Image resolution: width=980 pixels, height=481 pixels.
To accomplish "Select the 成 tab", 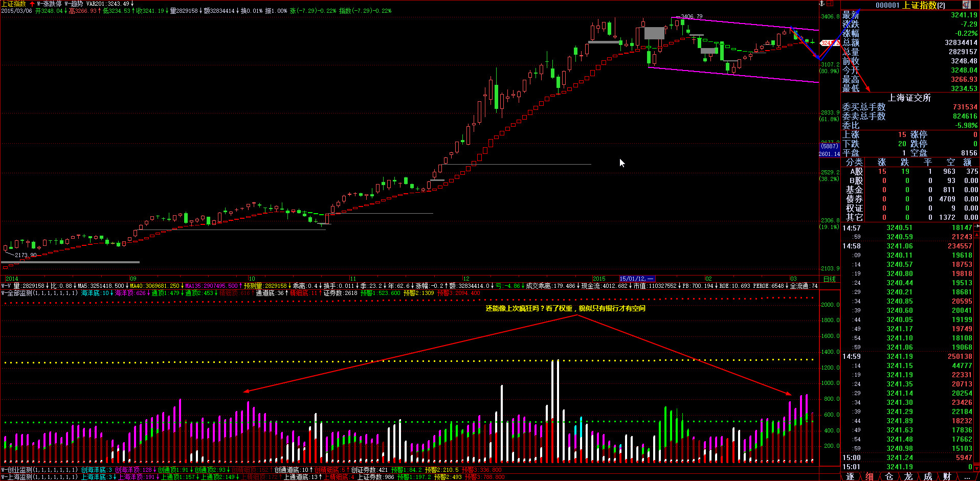I will (x=928, y=476).
